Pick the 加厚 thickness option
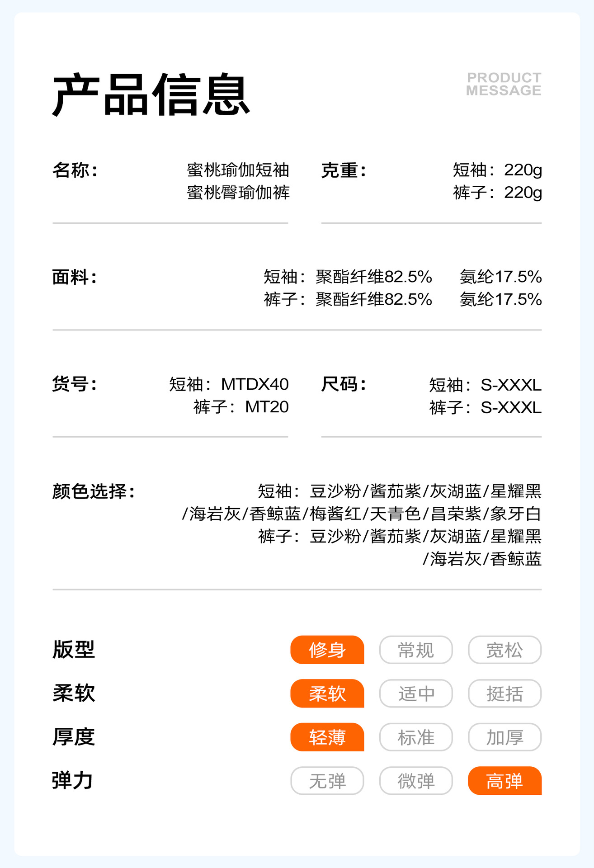Image resolution: width=594 pixels, height=868 pixels. (504, 737)
